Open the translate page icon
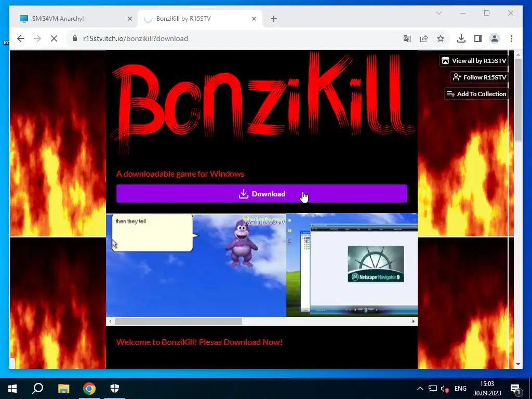532x399 pixels. pyautogui.click(x=407, y=38)
